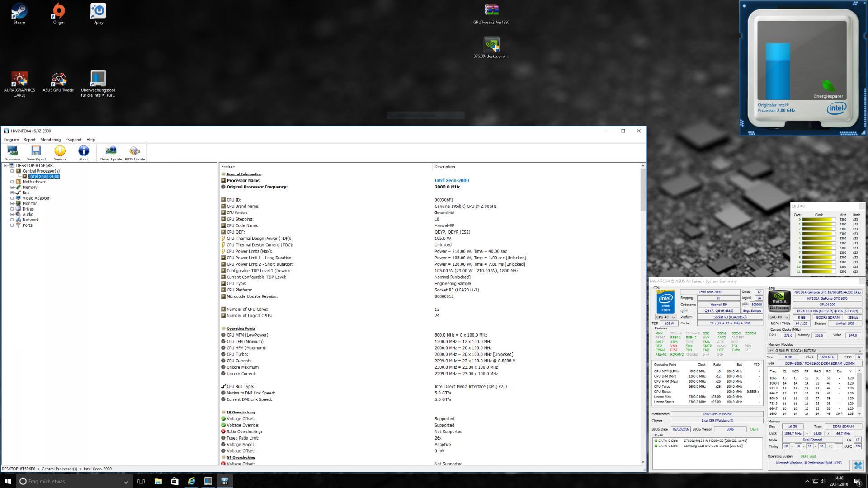Collapse the Central Processor(s) tree node
Screen dimensions: 868x488
pos(12,171)
